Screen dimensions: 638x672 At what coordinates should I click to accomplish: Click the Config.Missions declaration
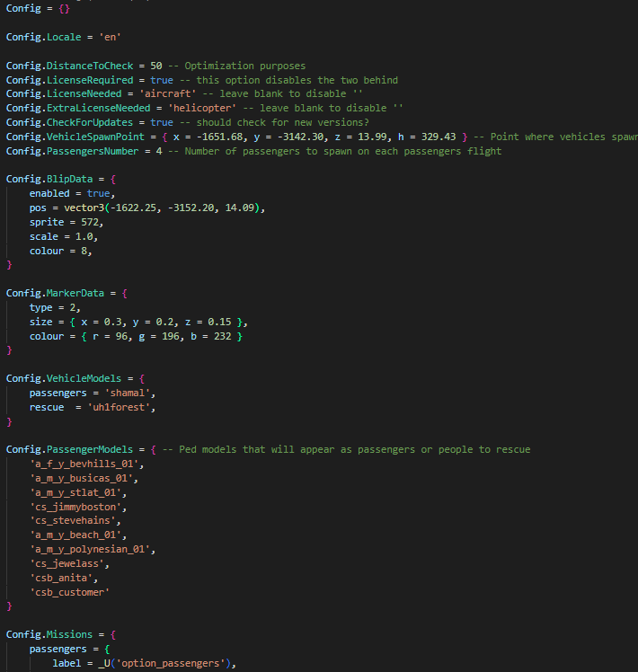pos(49,634)
